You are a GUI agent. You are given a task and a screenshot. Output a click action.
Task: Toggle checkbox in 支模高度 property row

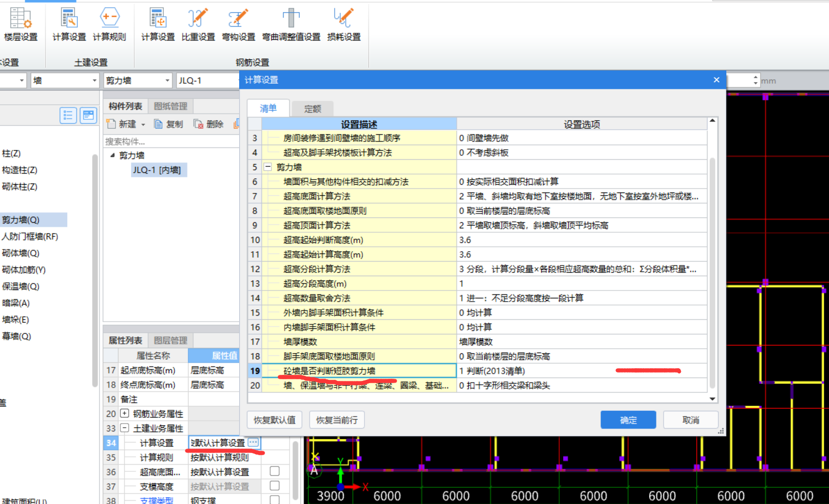(x=274, y=486)
